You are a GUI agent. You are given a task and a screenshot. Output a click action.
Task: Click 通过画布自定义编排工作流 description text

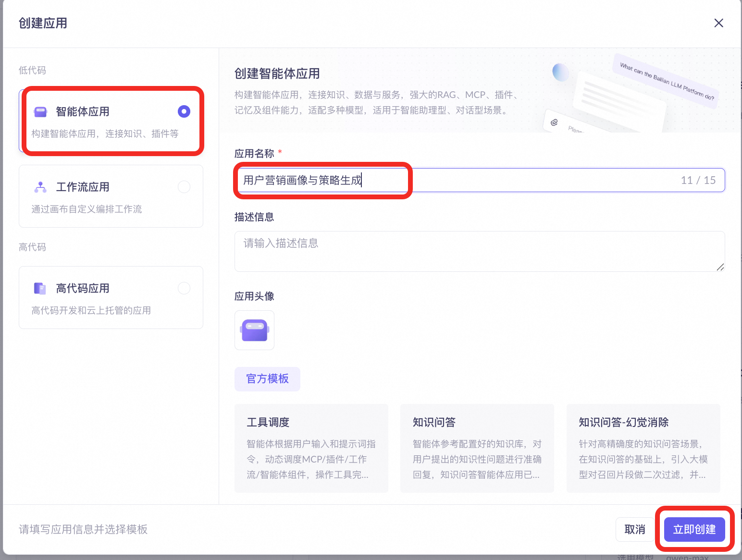tap(87, 209)
